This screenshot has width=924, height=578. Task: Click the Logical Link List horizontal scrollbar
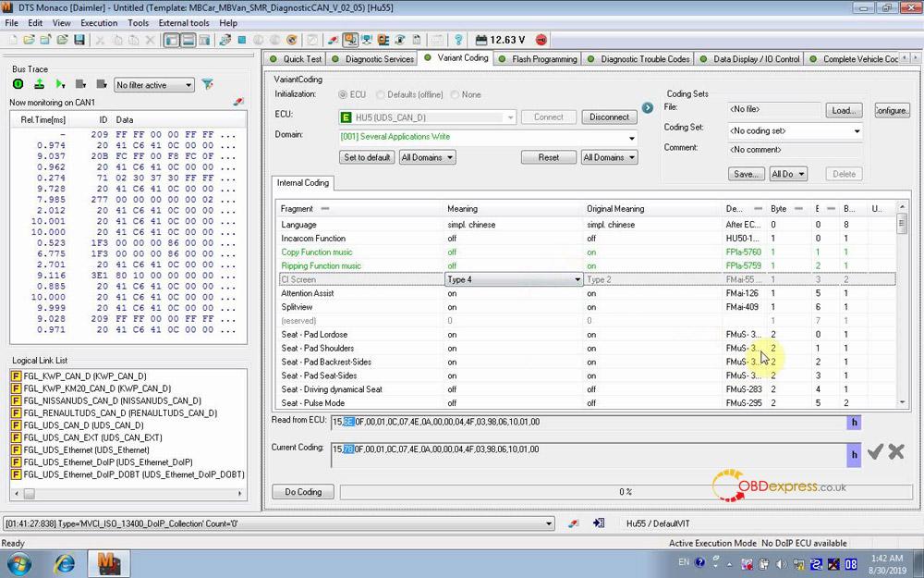(128, 493)
